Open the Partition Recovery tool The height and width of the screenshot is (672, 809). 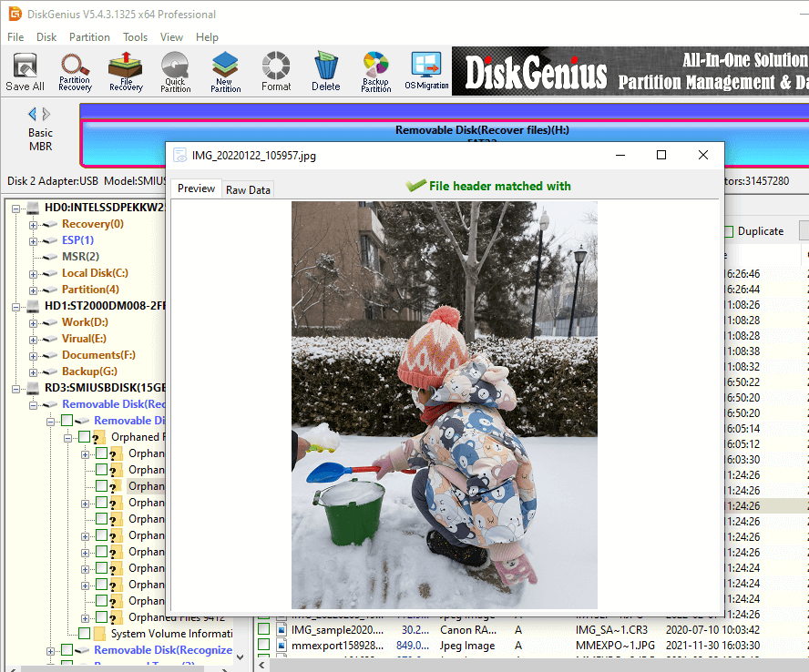(x=75, y=72)
